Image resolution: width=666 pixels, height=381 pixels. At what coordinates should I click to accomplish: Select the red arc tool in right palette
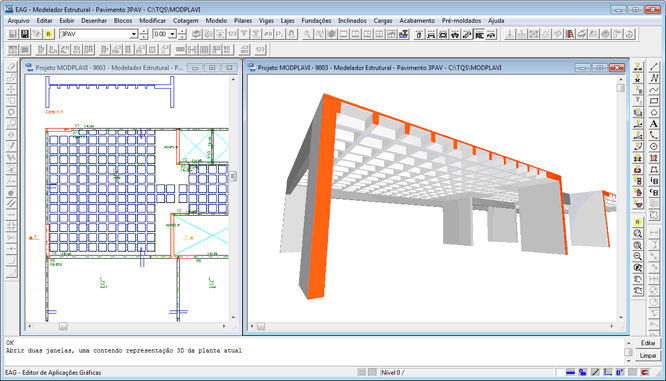(x=654, y=135)
